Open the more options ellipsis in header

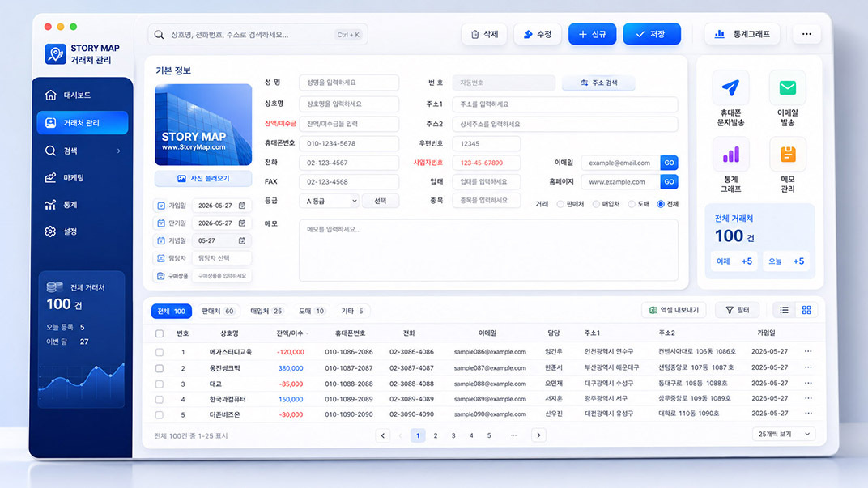pos(806,34)
